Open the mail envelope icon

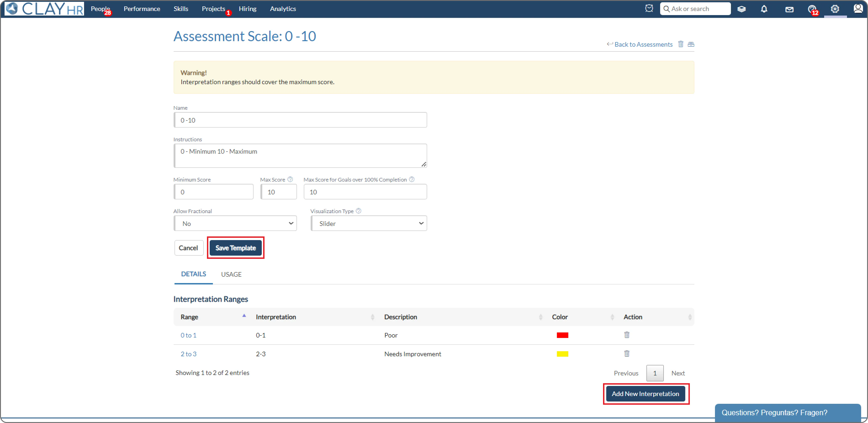[x=789, y=9]
